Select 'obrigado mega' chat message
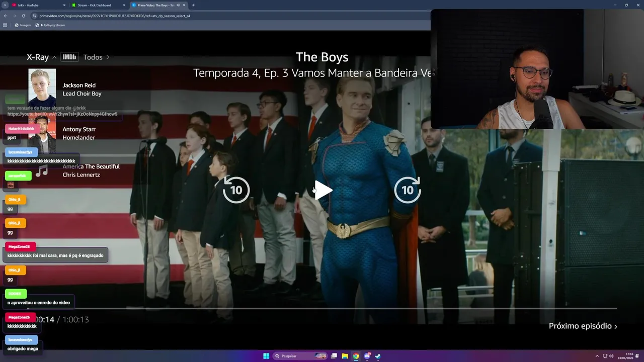This screenshot has height=362, width=644. tap(23, 348)
